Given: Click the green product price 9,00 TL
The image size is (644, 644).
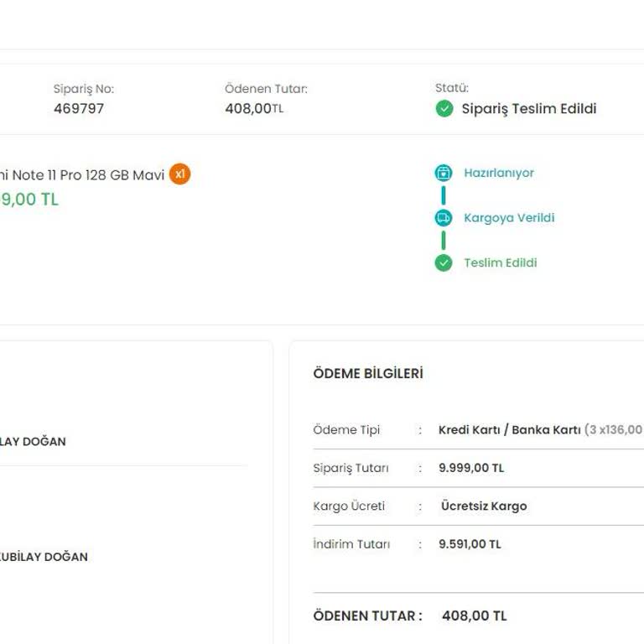Looking at the screenshot, I should [x=29, y=200].
